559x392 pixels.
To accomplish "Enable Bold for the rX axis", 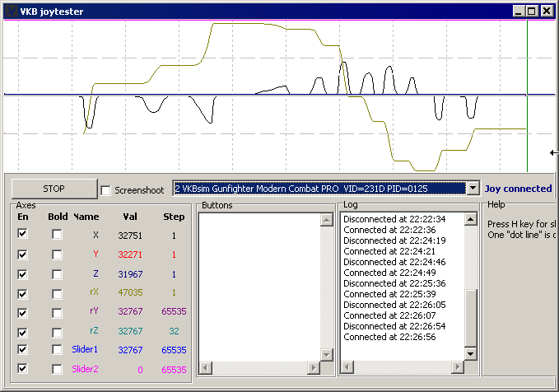I will click(57, 294).
